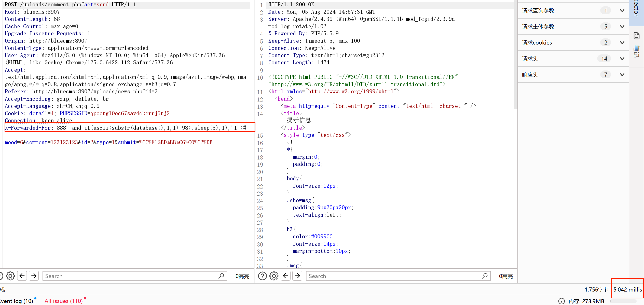This screenshot has height=305, width=644.
Task: Click the HTTP/1.1 200 OK status line
Action: click(291, 5)
